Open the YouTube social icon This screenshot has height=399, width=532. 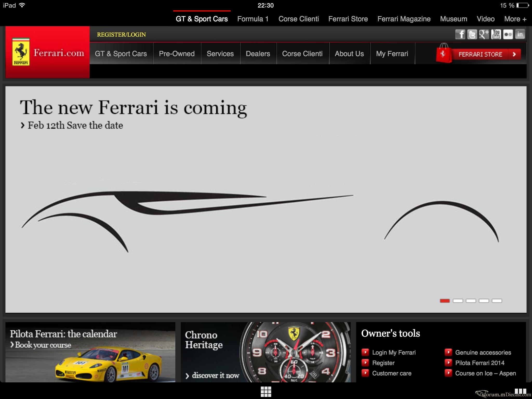496,34
